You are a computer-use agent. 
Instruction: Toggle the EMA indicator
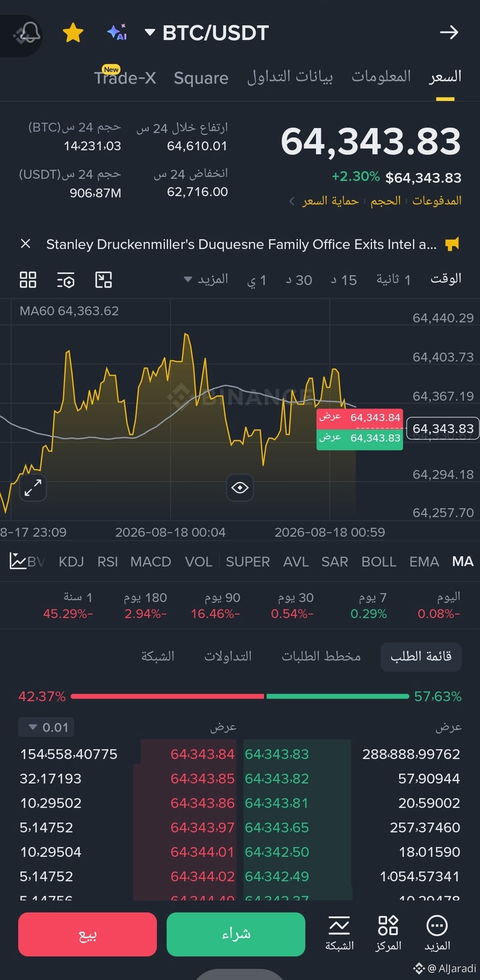pos(424,562)
